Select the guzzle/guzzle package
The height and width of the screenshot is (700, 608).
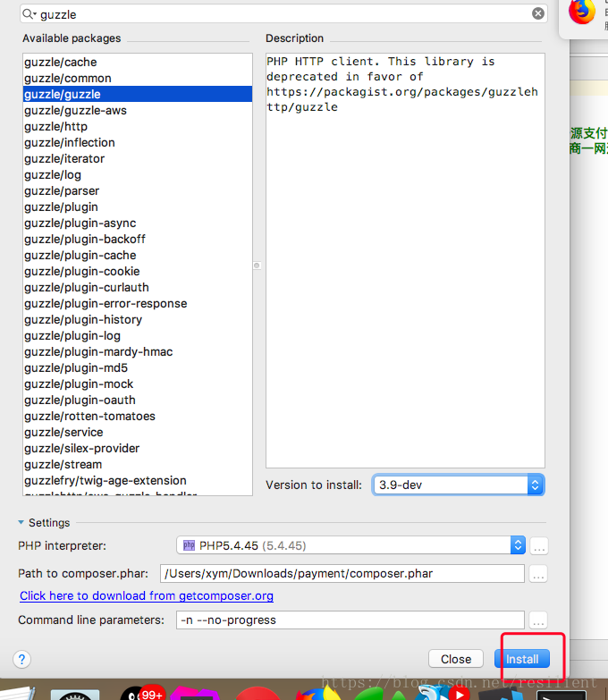[138, 94]
